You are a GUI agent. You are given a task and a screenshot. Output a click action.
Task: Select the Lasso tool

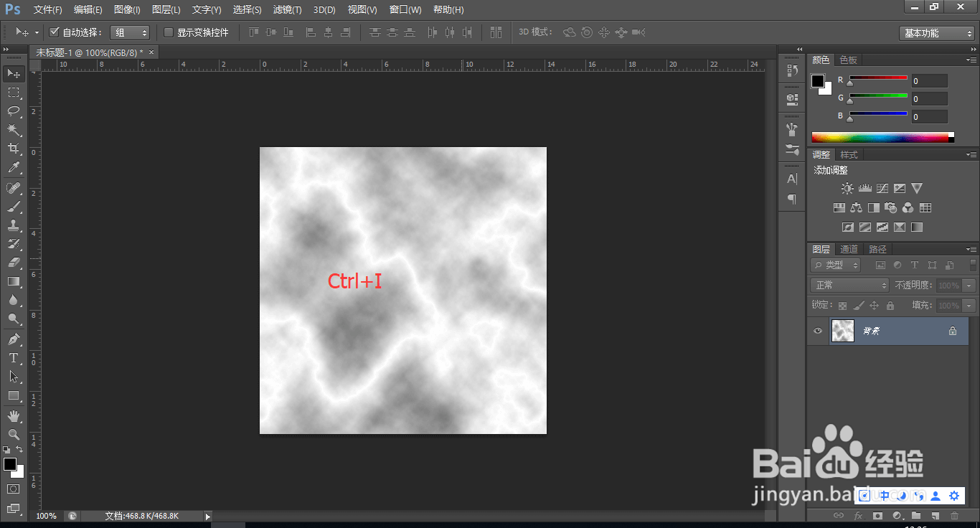14,110
